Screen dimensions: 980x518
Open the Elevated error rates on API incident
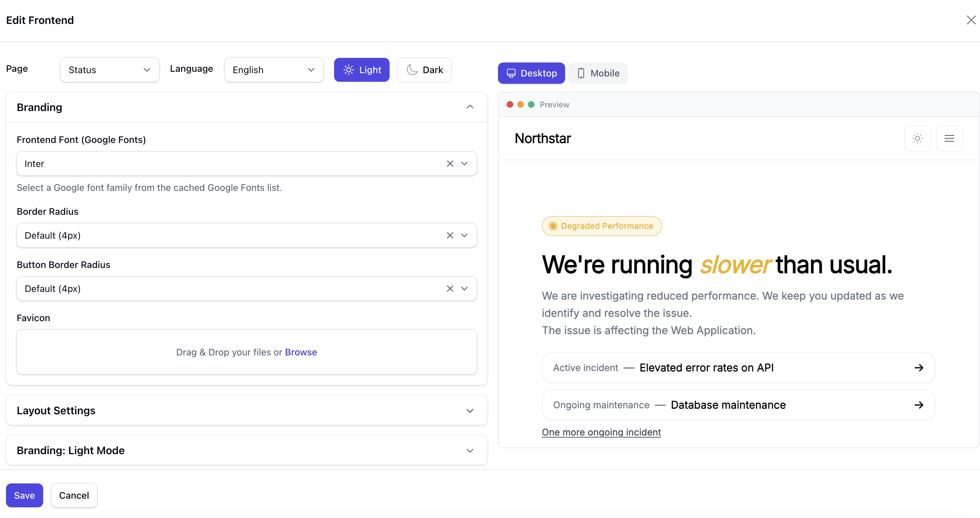click(738, 368)
